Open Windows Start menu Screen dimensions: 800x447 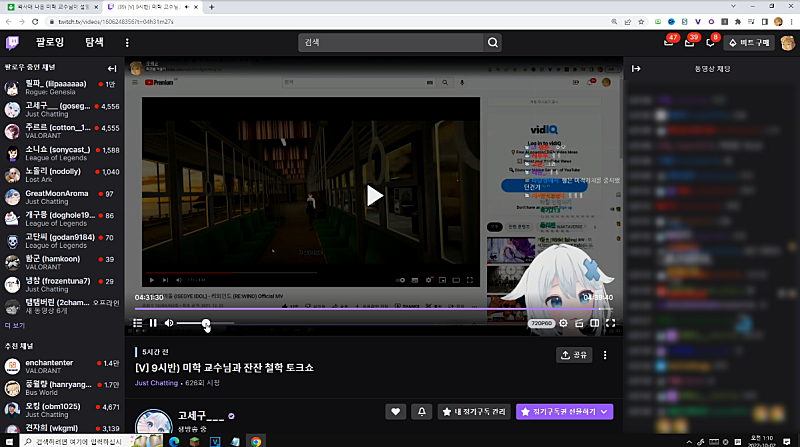[x=9, y=441]
